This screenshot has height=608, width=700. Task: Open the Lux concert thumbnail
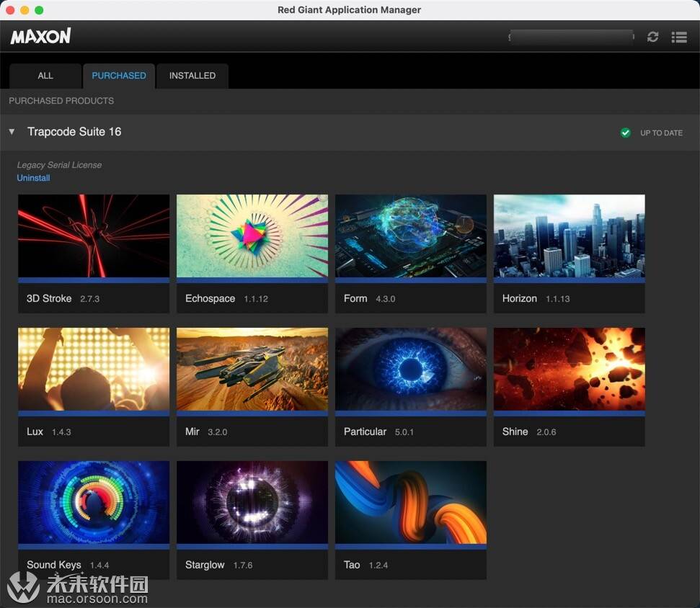94,369
